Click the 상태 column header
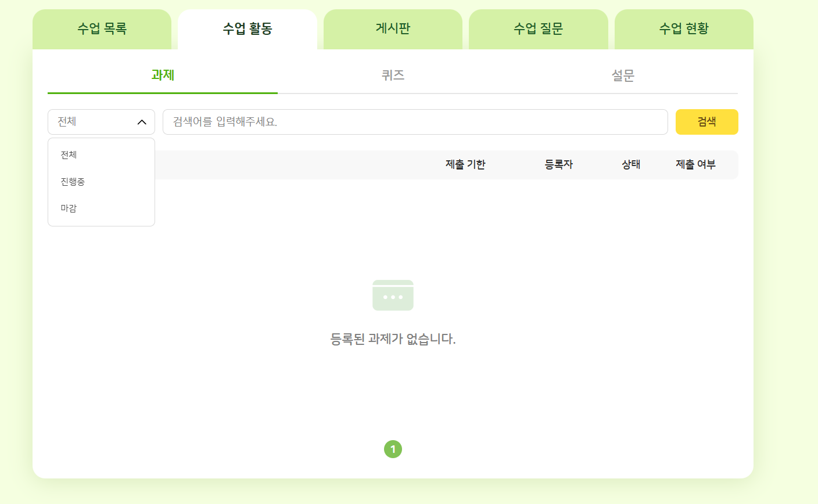The width and height of the screenshot is (818, 504). pyautogui.click(x=631, y=165)
